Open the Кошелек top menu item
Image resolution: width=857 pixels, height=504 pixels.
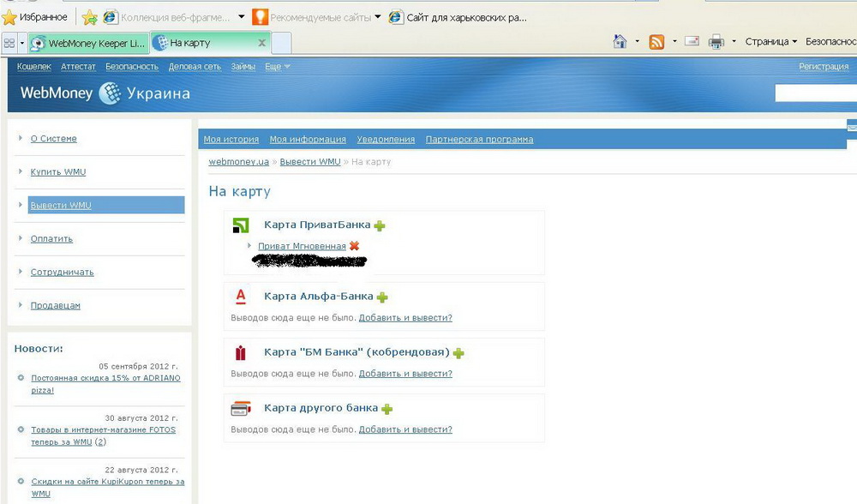pyautogui.click(x=34, y=66)
